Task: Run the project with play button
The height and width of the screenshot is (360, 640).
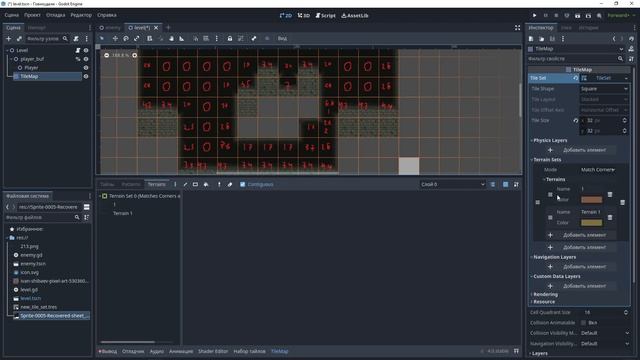Action: (x=534, y=16)
